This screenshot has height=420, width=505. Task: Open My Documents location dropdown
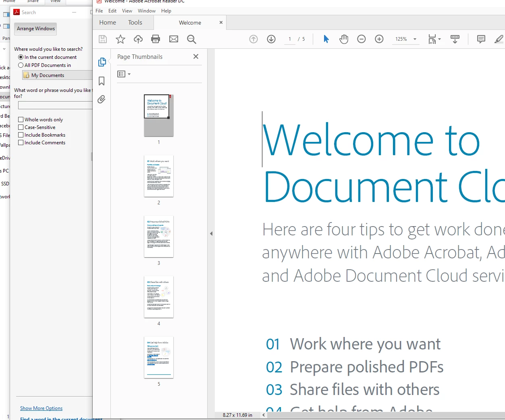point(58,75)
